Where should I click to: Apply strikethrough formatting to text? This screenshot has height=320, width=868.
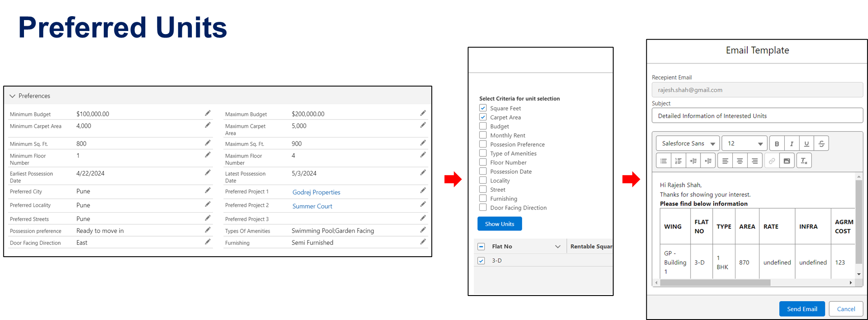[x=821, y=144]
